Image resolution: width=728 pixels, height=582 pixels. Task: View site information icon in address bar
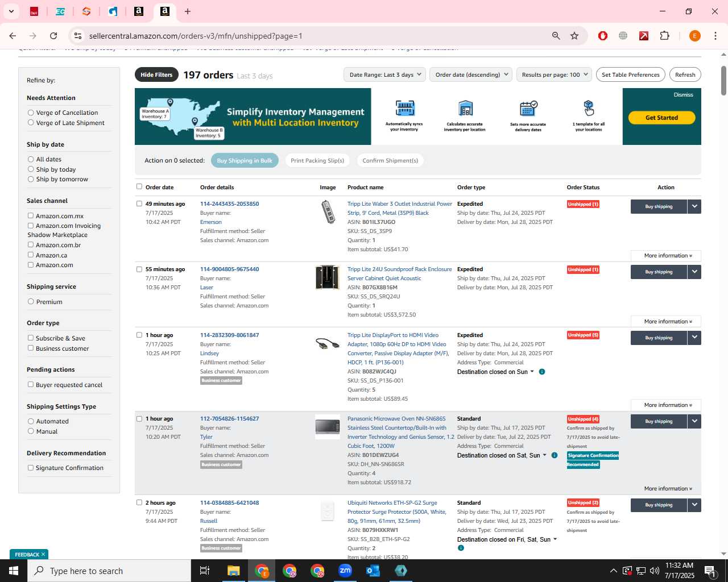point(78,36)
